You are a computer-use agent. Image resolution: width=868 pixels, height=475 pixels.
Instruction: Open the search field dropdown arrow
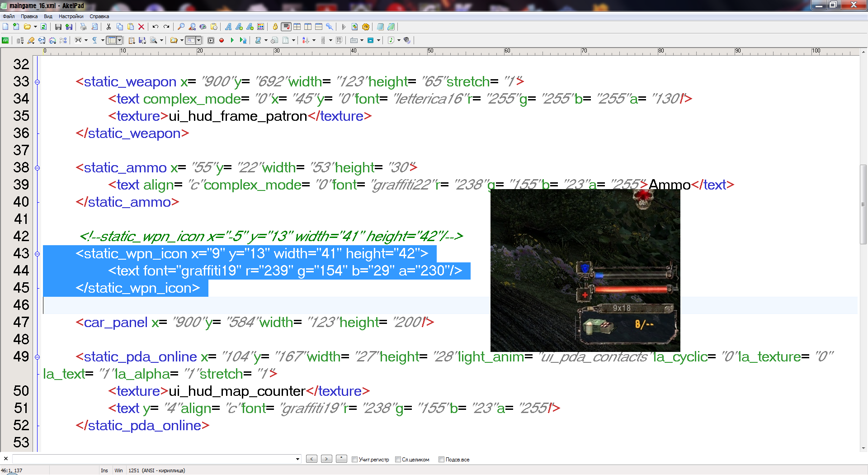pyautogui.click(x=297, y=459)
